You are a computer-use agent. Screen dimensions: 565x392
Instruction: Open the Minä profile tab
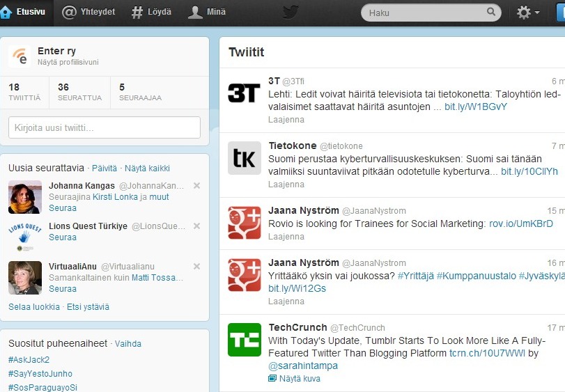tap(207, 13)
